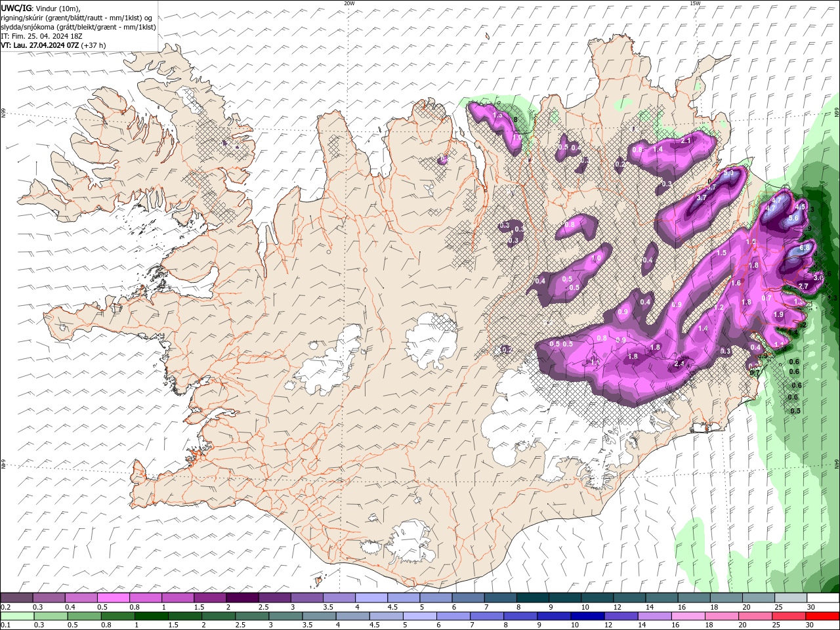
Task: Click the '0.1' label on the rain legend
Action: coord(6,625)
